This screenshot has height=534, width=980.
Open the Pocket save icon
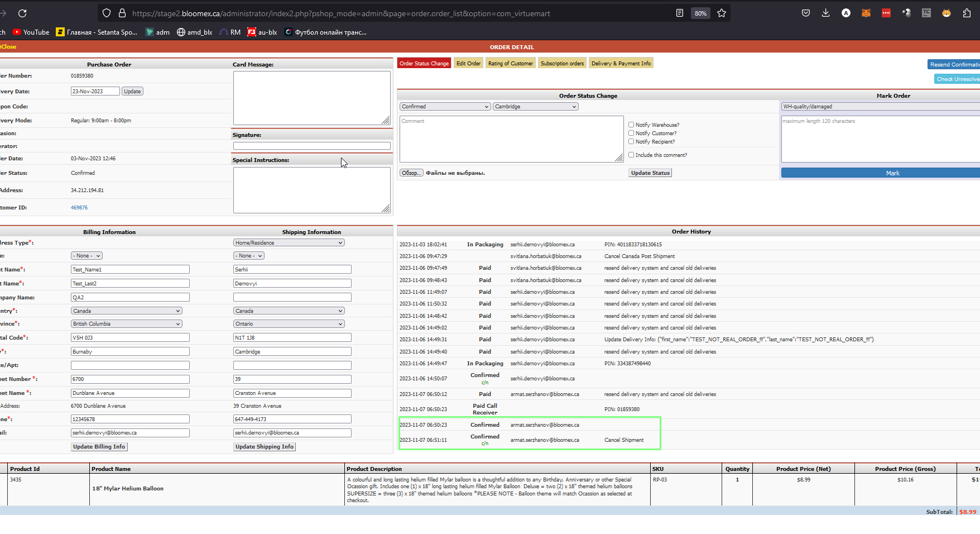pos(806,13)
